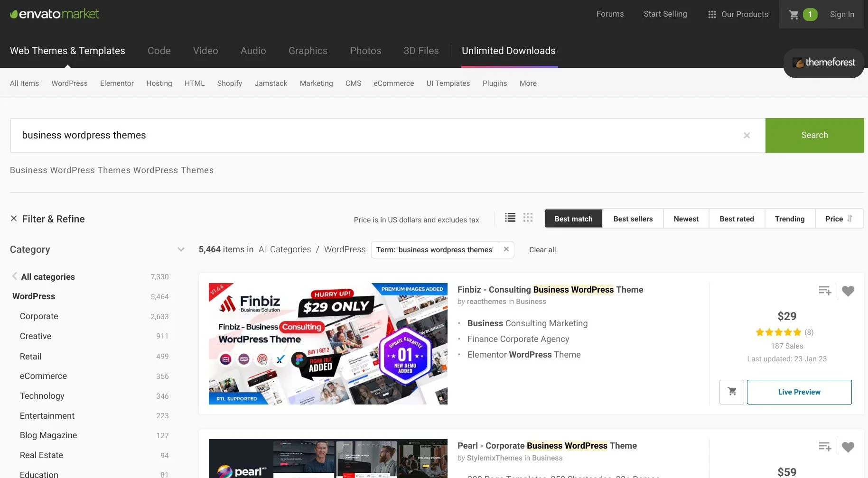View author StylemixThemes profile
Image resolution: width=868 pixels, height=478 pixels.
(x=495, y=458)
